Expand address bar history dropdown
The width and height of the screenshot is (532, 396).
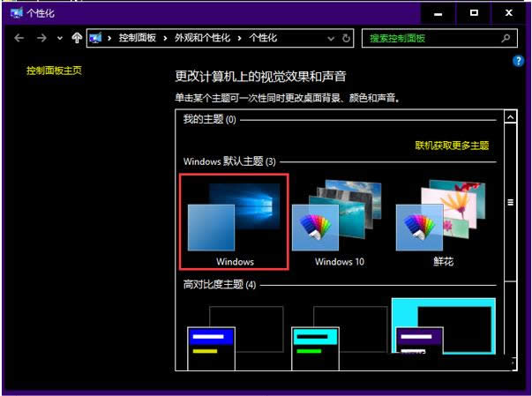coord(331,38)
